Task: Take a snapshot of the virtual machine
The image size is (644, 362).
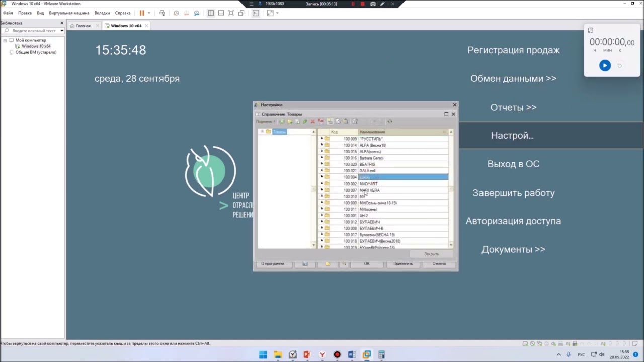Action: pos(176,13)
